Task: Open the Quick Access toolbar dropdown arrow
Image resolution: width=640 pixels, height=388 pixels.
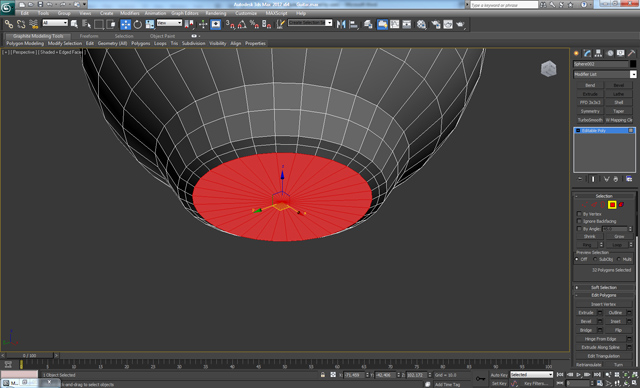Action: pyautogui.click(x=84, y=4)
